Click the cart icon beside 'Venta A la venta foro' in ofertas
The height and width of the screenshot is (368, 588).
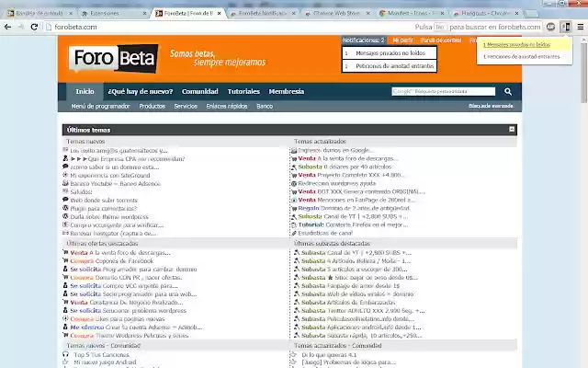coord(65,252)
